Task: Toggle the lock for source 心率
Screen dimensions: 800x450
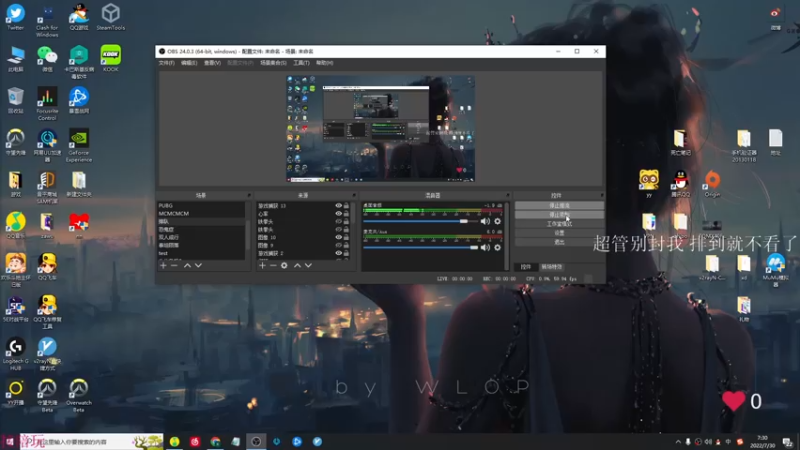Action: [x=346, y=213]
